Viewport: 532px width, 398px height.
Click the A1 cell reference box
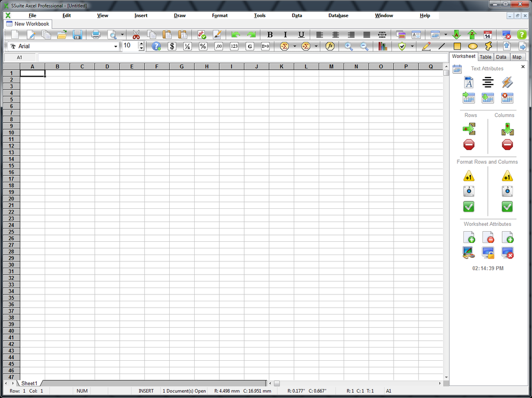19,57
